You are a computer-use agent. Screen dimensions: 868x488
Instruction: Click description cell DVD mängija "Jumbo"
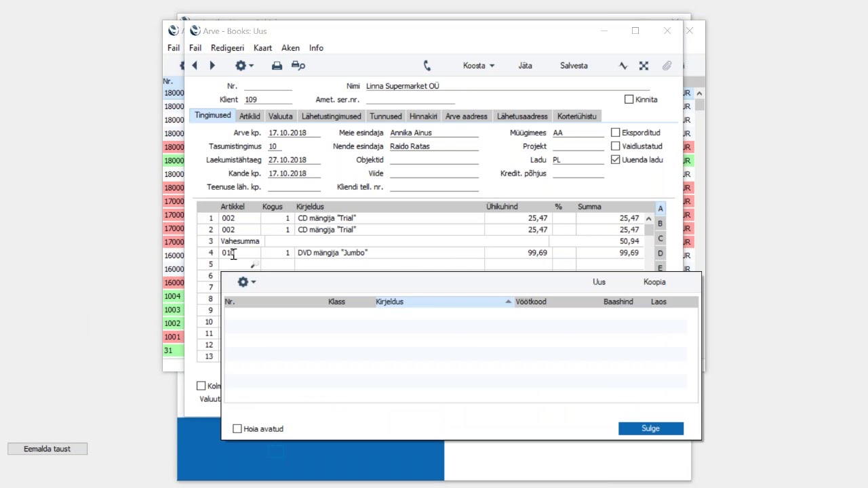389,253
